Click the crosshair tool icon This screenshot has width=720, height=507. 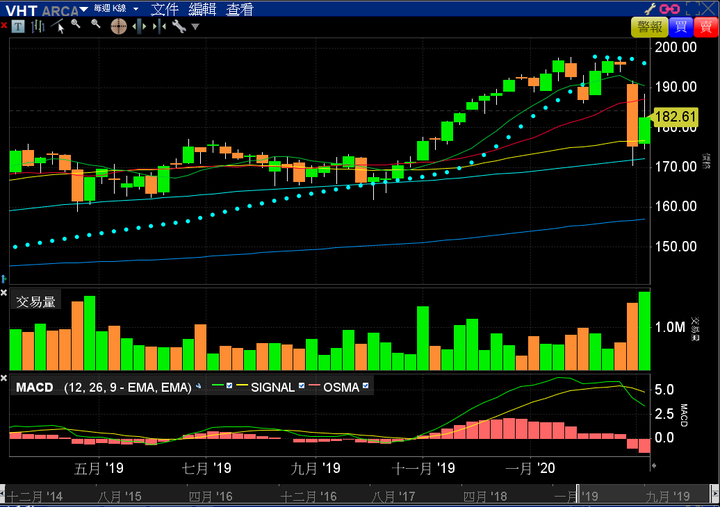[118, 27]
